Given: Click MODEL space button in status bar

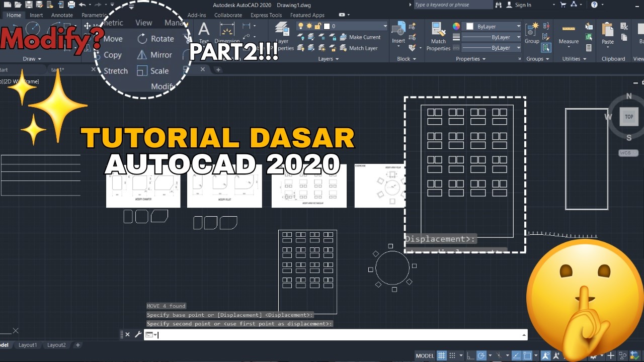Looking at the screenshot, I should (425, 355).
